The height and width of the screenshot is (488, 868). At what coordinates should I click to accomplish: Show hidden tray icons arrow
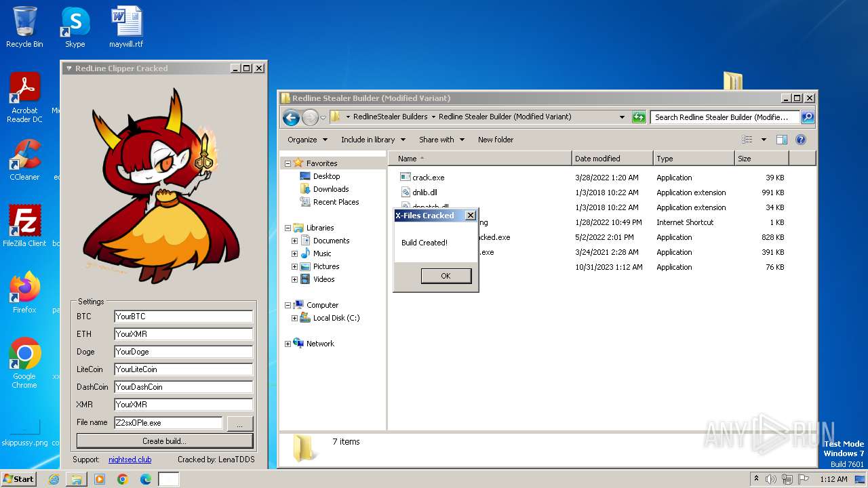[x=756, y=479]
